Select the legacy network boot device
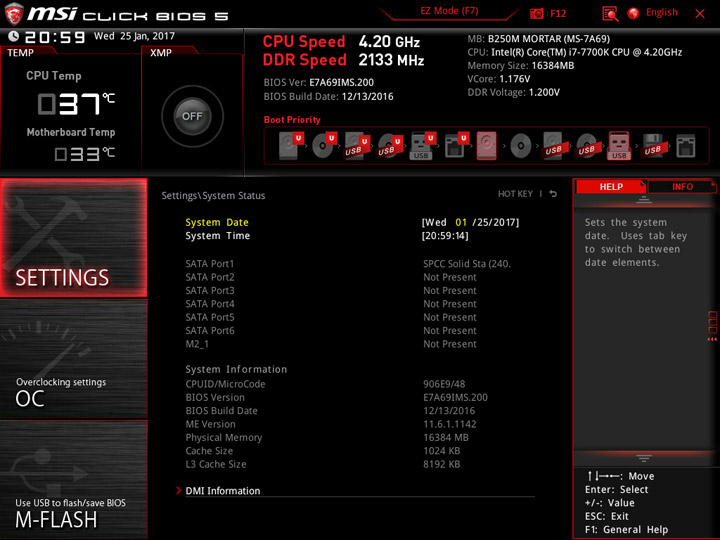This screenshot has height=540, width=720. [686, 146]
